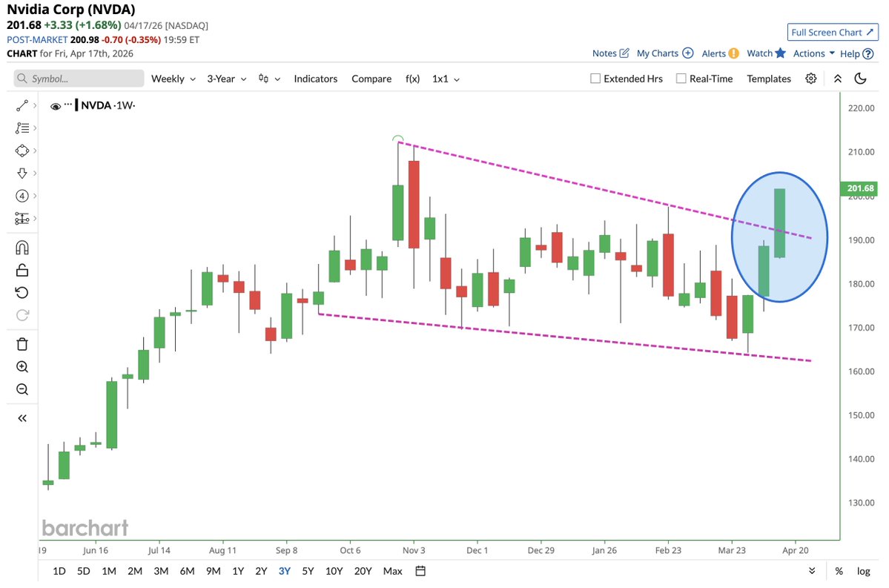Select the 6M time range

point(187,571)
